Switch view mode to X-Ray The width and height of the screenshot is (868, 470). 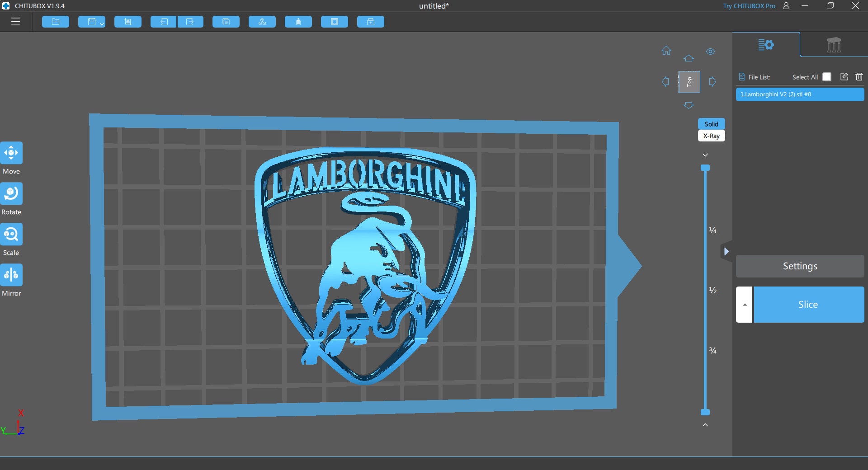[x=711, y=136]
